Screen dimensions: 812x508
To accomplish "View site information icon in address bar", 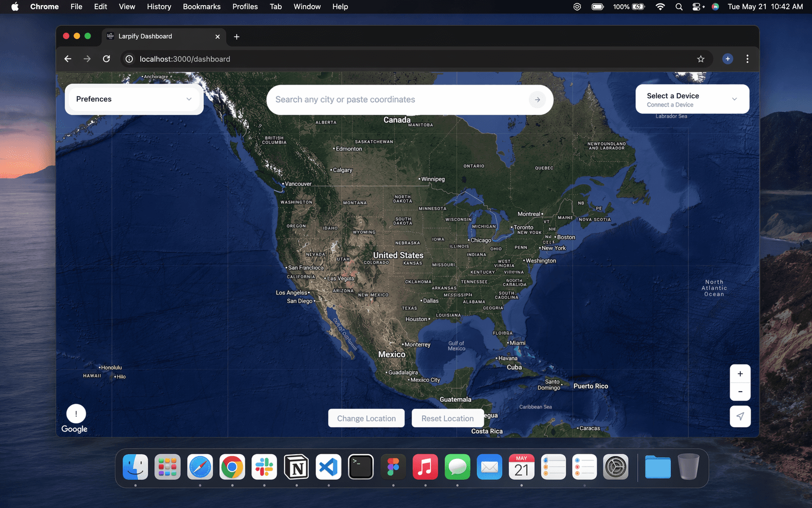I will [x=129, y=59].
